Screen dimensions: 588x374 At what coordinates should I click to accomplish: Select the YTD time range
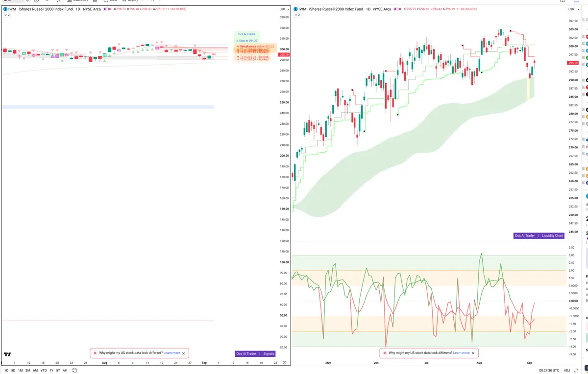click(x=44, y=371)
